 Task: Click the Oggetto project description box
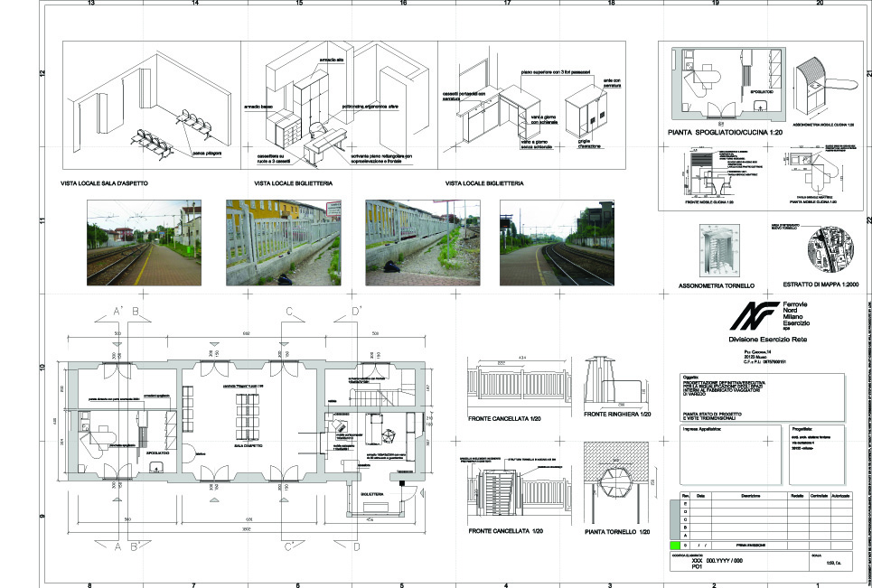[761, 397]
